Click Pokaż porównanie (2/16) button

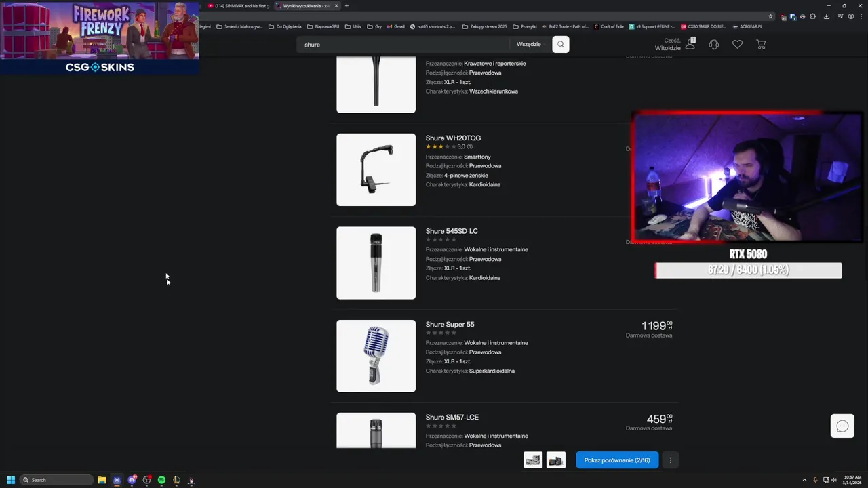tap(617, 460)
